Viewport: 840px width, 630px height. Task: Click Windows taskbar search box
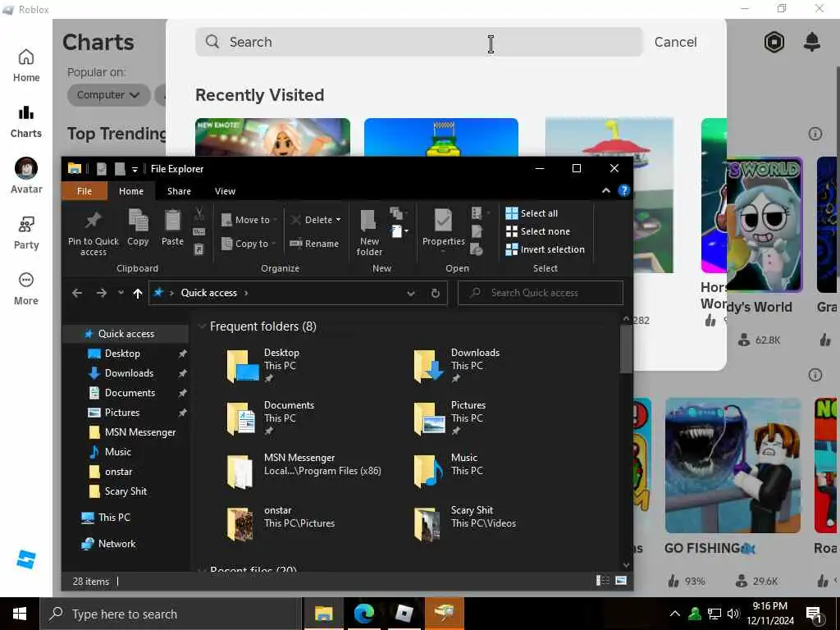(x=171, y=614)
